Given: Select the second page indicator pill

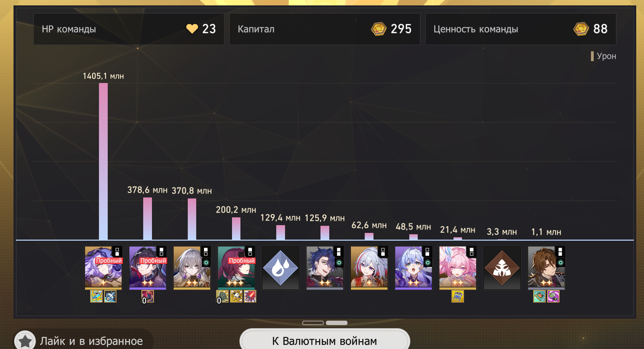Looking at the screenshot, I should 337,323.
